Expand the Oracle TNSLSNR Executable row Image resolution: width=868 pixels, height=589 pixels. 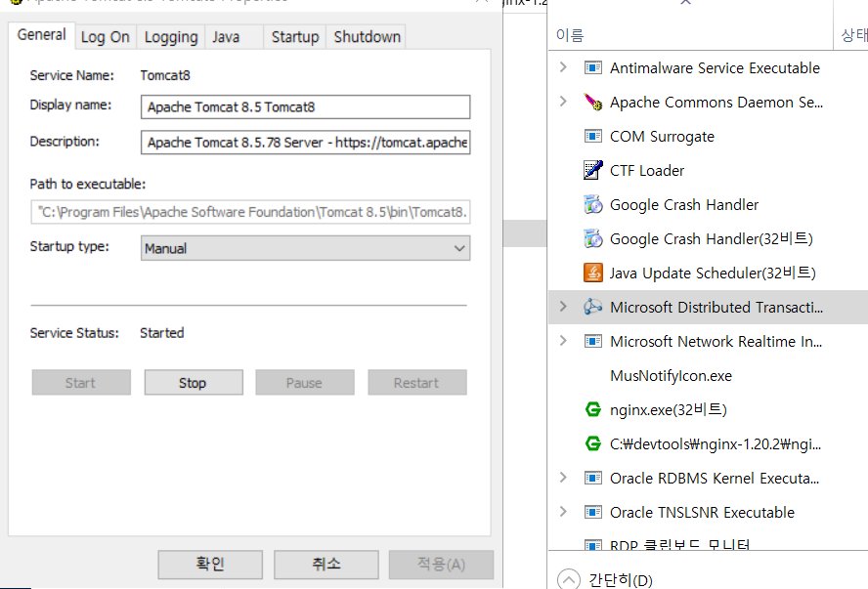(x=563, y=512)
